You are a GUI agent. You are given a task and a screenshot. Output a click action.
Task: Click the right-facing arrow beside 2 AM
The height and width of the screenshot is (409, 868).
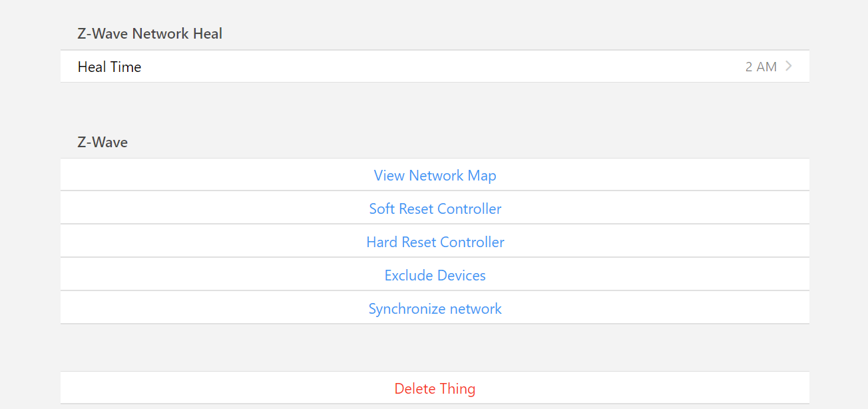789,66
